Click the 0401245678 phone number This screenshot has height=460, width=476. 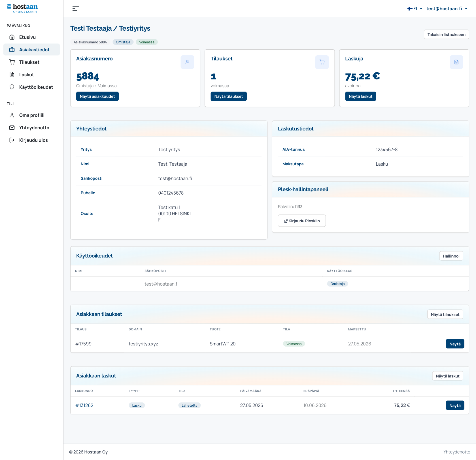click(x=171, y=193)
